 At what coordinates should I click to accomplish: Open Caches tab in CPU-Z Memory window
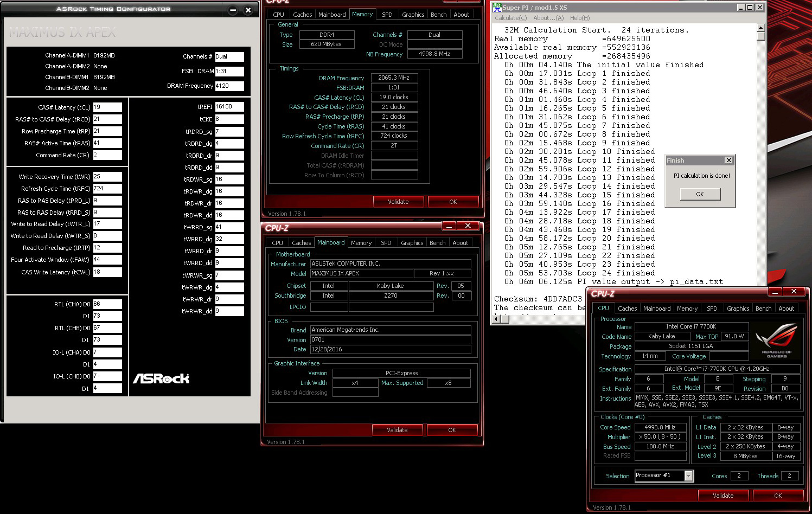(x=303, y=15)
